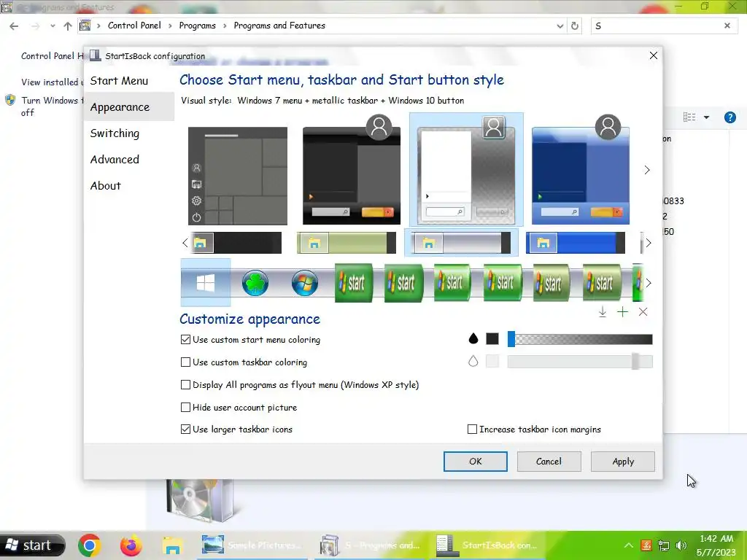Click the Control Panel search field
747x560 pixels.
pos(657,26)
